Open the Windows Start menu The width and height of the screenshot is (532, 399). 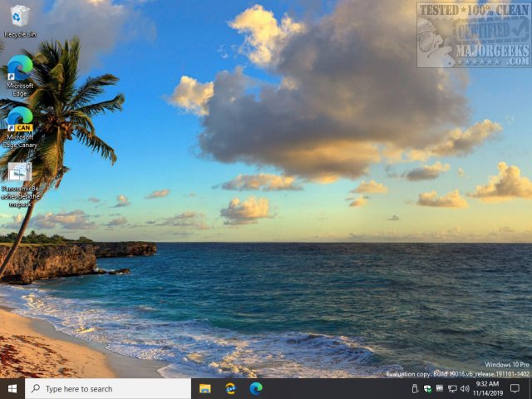[12, 389]
